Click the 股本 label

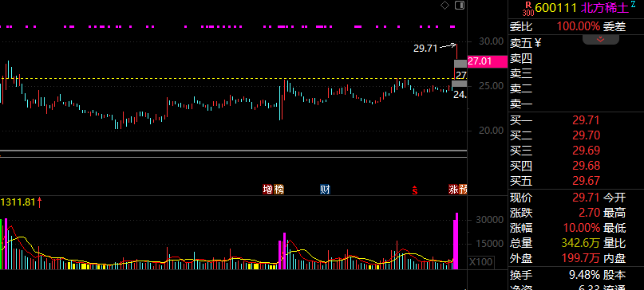click(614, 274)
